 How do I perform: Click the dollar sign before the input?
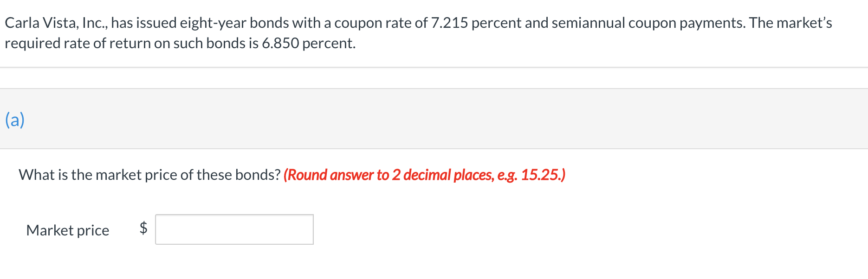pos(143,228)
